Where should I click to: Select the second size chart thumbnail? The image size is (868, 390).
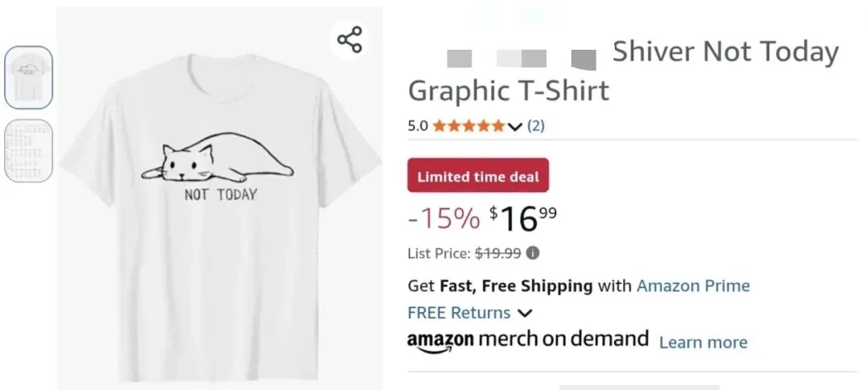pyautogui.click(x=29, y=150)
